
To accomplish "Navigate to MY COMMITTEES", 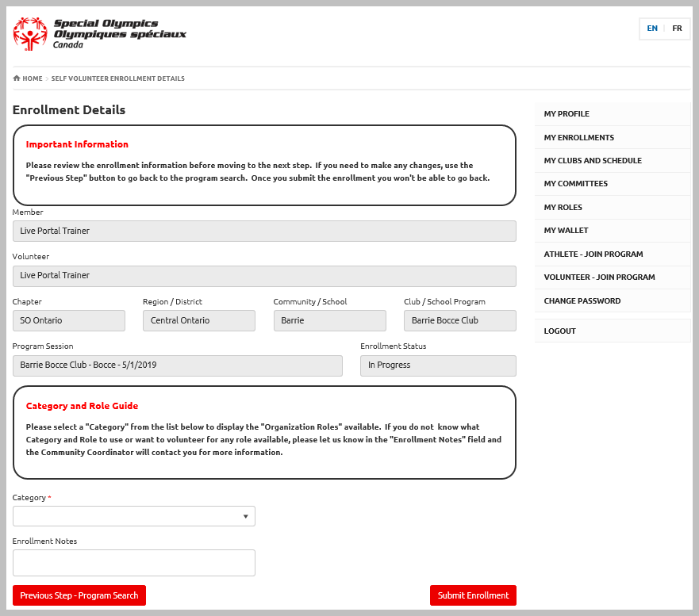I will click(x=612, y=183).
